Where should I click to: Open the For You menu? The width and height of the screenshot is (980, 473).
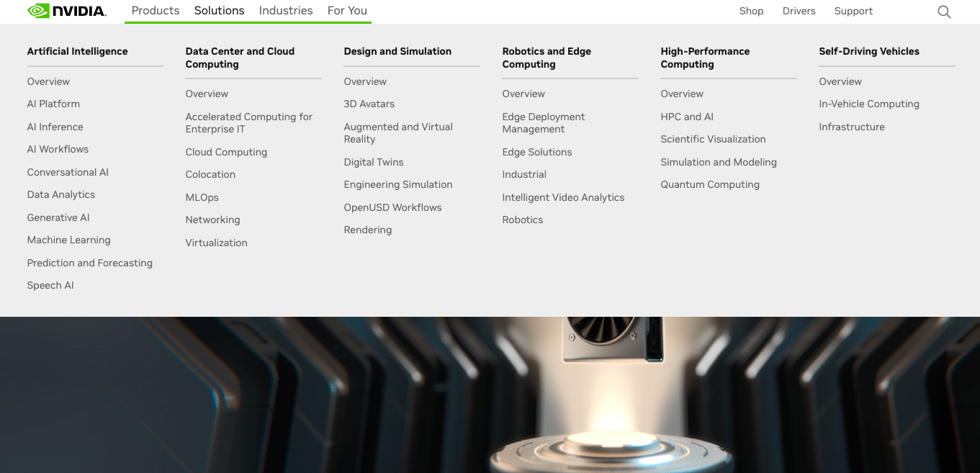click(x=347, y=10)
